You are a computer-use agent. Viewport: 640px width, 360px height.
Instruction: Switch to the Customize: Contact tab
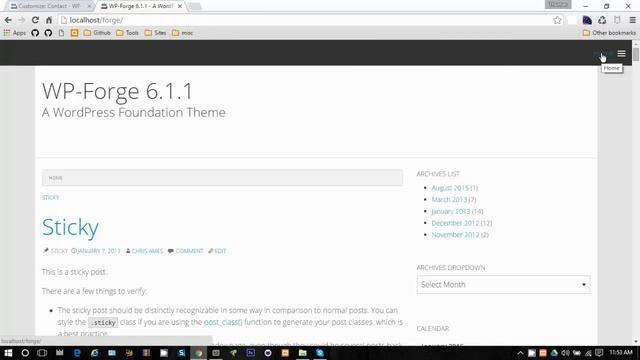48,6
